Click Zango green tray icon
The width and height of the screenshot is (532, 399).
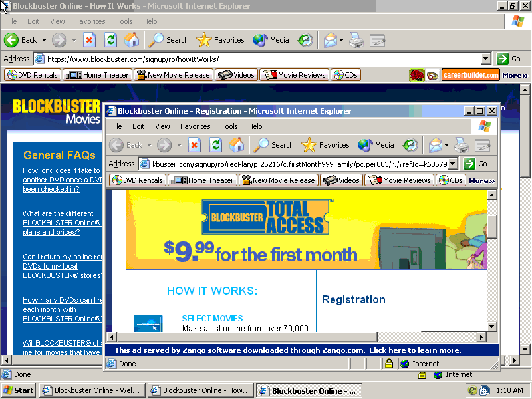(473, 390)
